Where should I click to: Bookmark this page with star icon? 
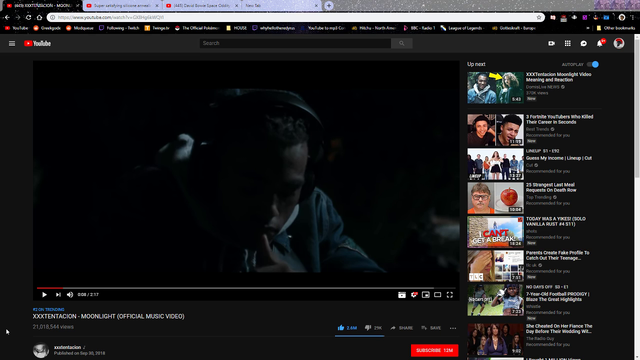tap(539, 17)
